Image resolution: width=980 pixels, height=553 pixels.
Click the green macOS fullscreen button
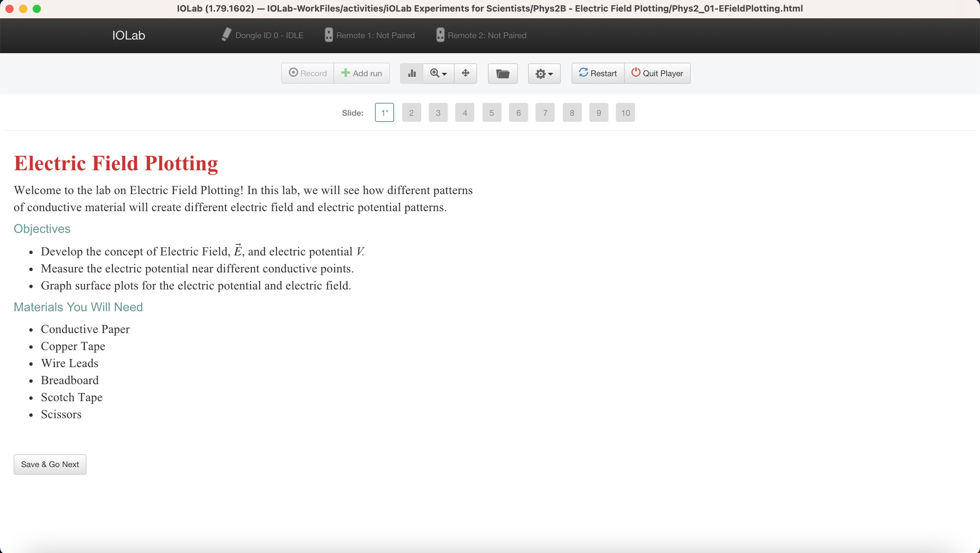[37, 9]
